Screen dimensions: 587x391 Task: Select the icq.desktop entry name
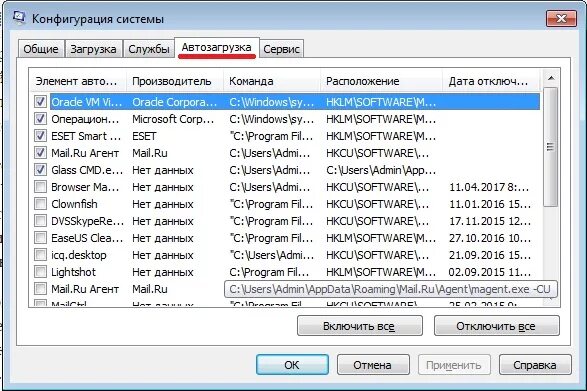(x=79, y=255)
